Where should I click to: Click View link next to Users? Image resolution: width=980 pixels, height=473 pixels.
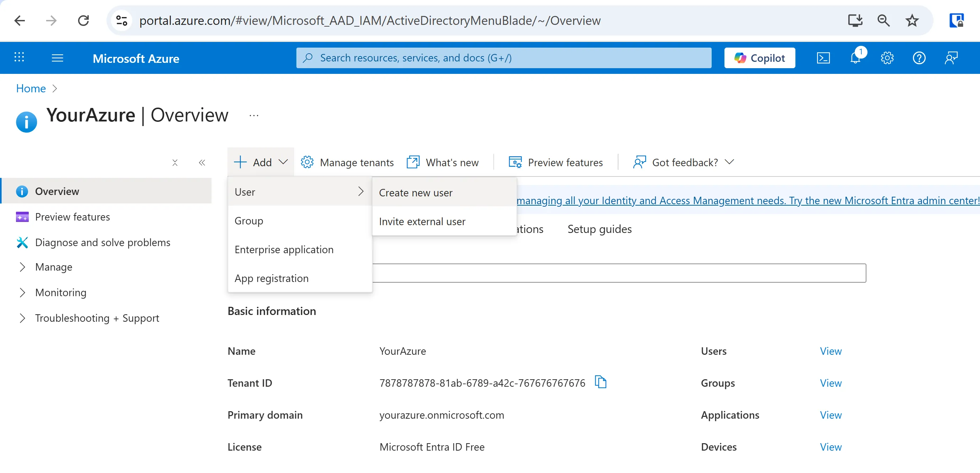point(831,351)
